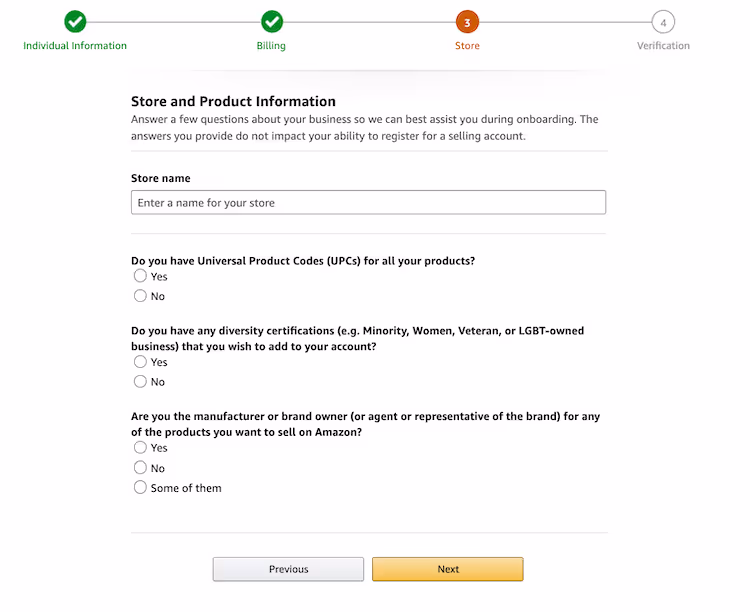Click the Billing step checkmark icon

pos(272,22)
